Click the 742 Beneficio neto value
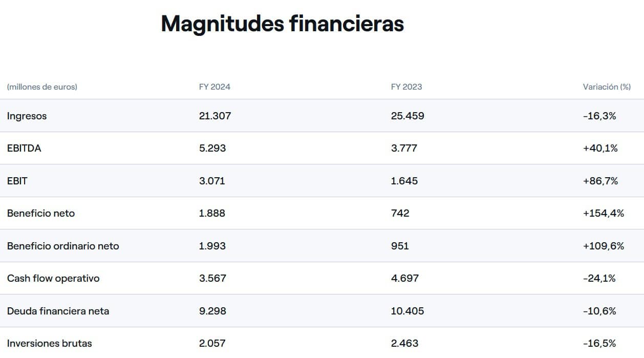The height and width of the screenshot is (358, 644). tap(400, 214)
